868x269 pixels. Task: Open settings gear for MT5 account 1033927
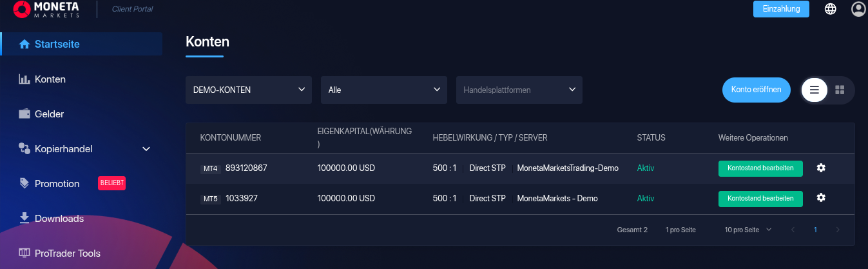coord(820,198)
